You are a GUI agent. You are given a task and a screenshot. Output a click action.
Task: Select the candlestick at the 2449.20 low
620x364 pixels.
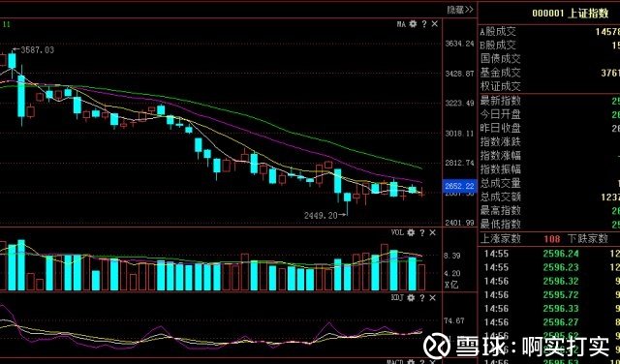tap(347, 202)
